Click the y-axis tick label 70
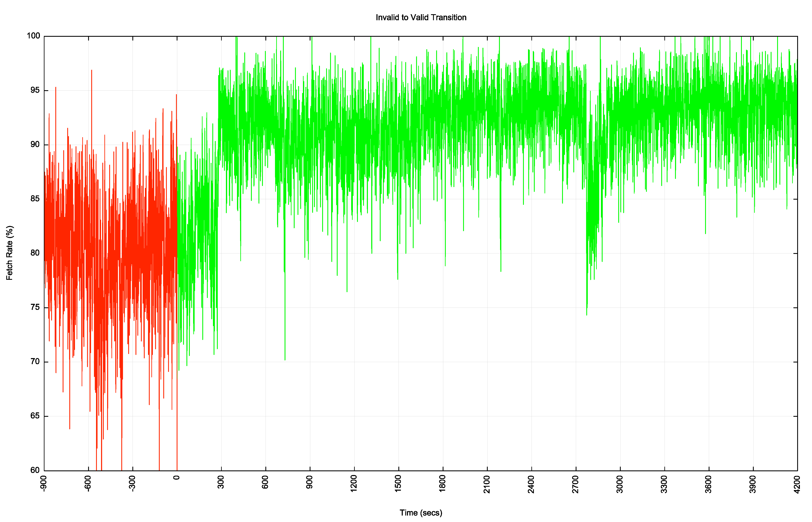 pos(35,361)
